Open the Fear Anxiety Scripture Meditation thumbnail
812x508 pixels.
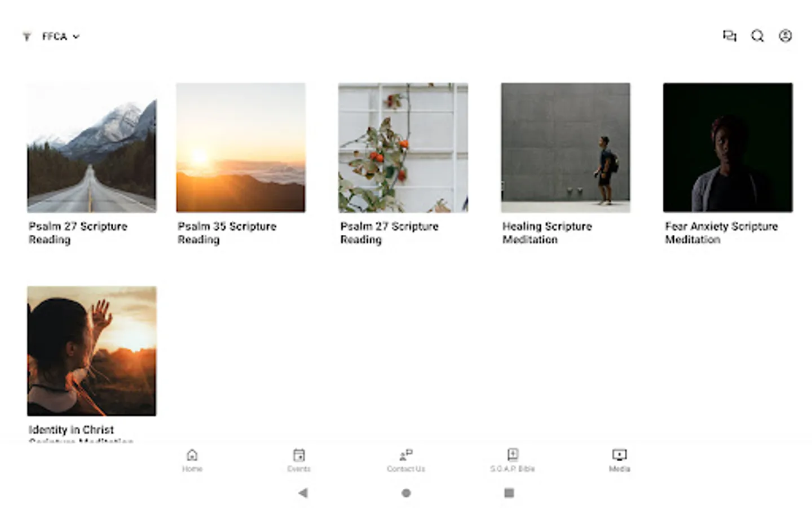[x=728, y=148]
